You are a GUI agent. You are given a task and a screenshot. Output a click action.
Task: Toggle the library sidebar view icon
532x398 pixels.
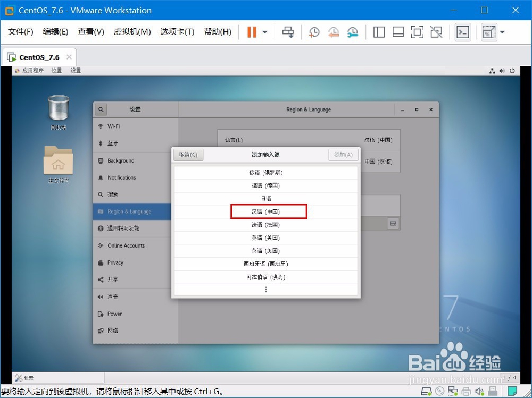(x=379, y=32)
